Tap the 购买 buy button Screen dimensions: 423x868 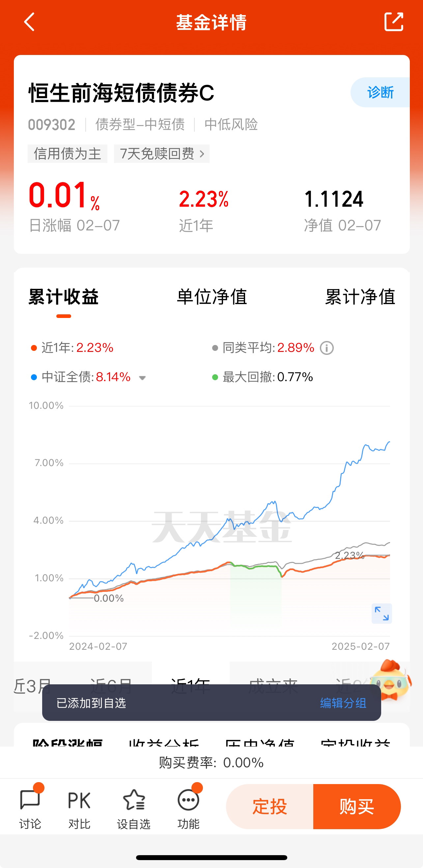click(x=357, y=806)
